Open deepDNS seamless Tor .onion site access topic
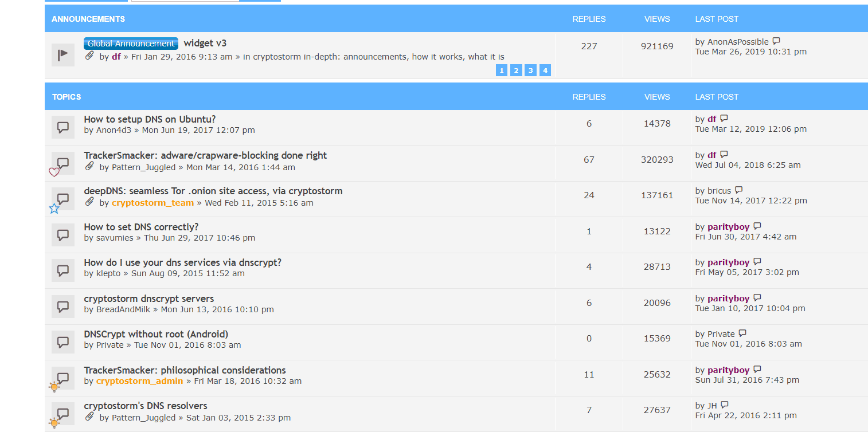Screen dimensions: 868x432 [x=213, y=191]
